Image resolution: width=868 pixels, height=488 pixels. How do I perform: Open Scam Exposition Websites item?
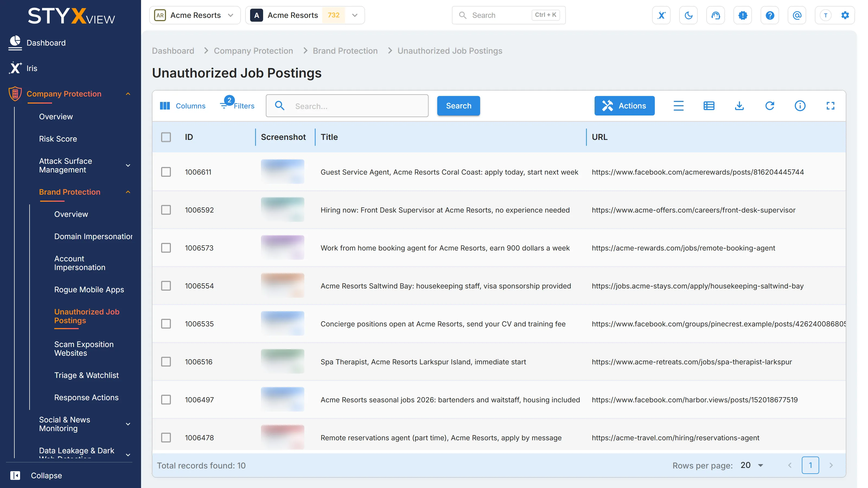point(84,349)
